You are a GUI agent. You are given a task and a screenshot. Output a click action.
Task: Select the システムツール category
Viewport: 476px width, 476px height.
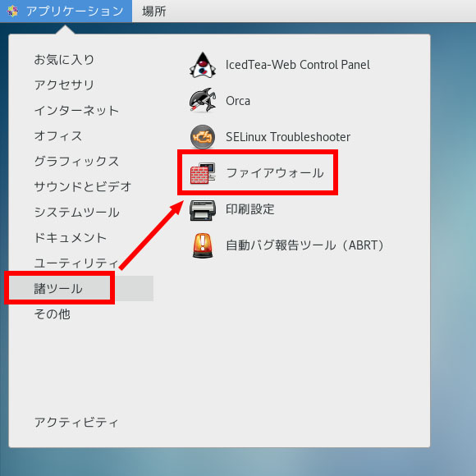[76, 213]
